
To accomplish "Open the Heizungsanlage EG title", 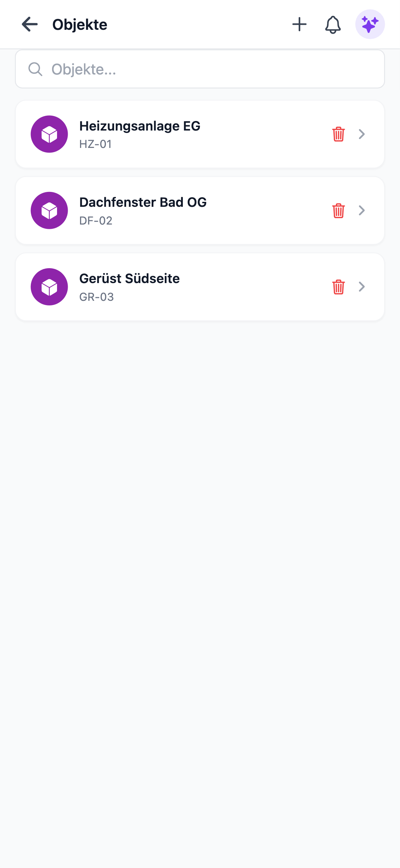I will point(140,126).
